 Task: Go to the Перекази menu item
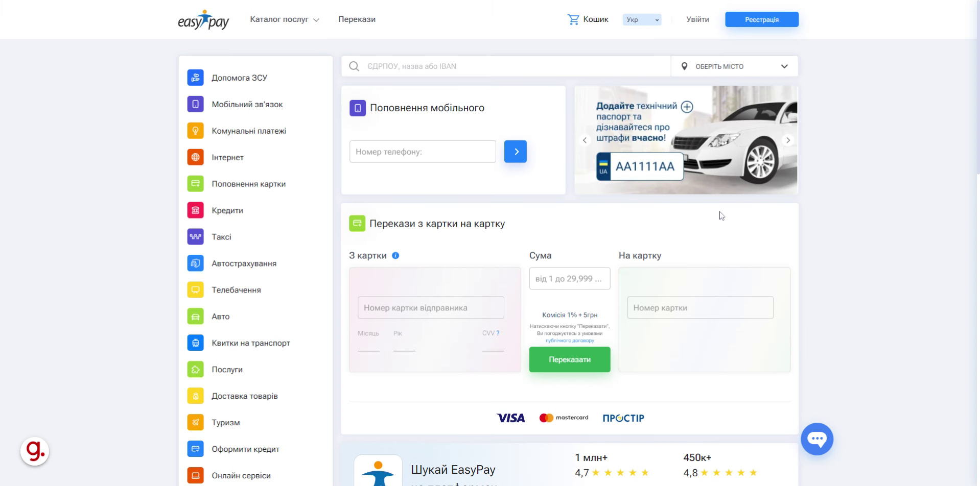click(x=357, y=19)
